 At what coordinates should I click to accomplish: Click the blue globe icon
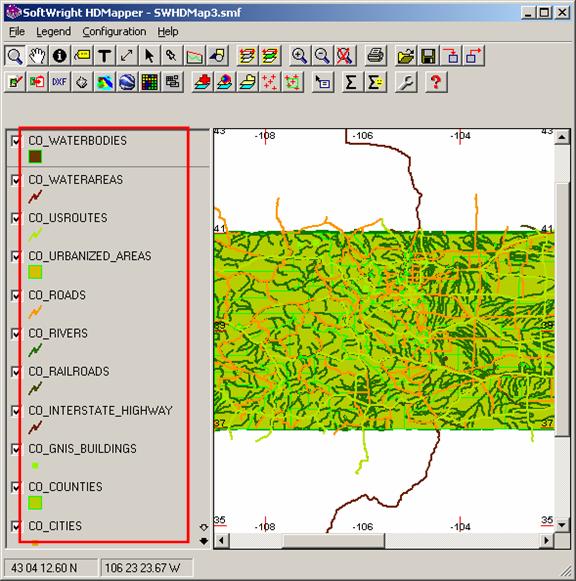(x=127, y=82)
